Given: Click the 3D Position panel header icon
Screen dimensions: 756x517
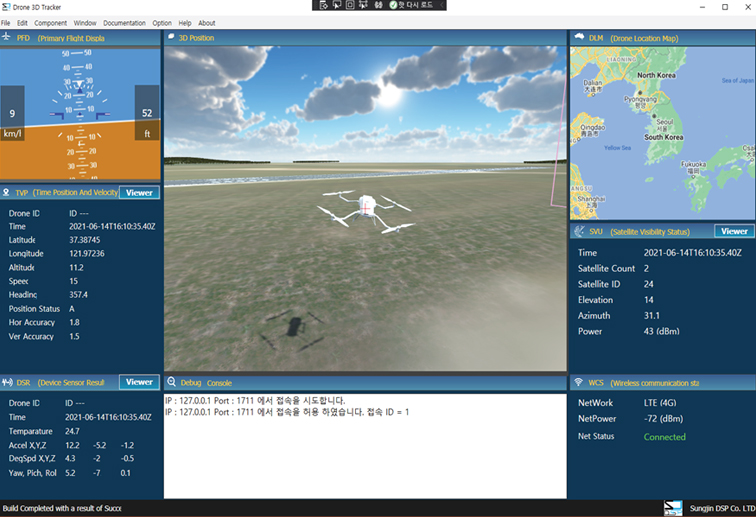Looking at the screenshot, I should click(171, 38).
